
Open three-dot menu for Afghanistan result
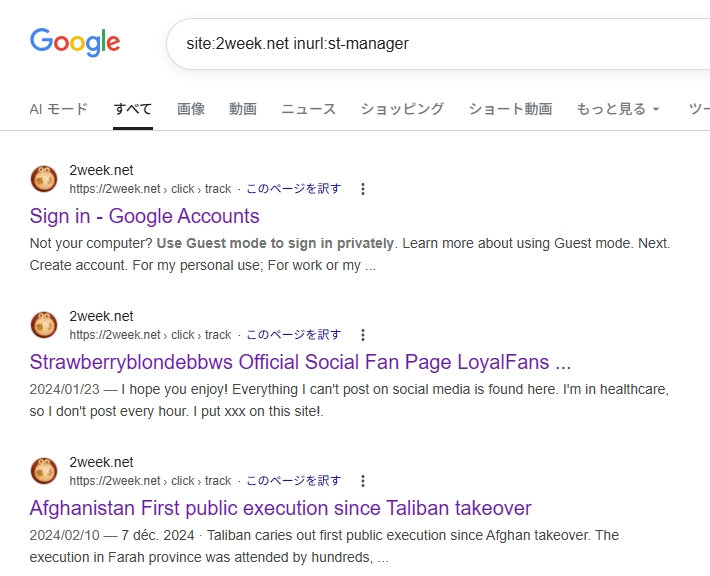[363, 481]
